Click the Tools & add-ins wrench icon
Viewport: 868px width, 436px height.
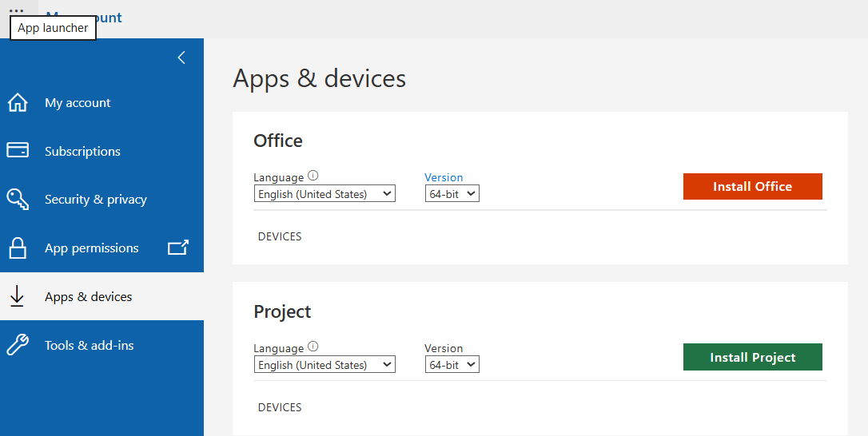point(18,345)
